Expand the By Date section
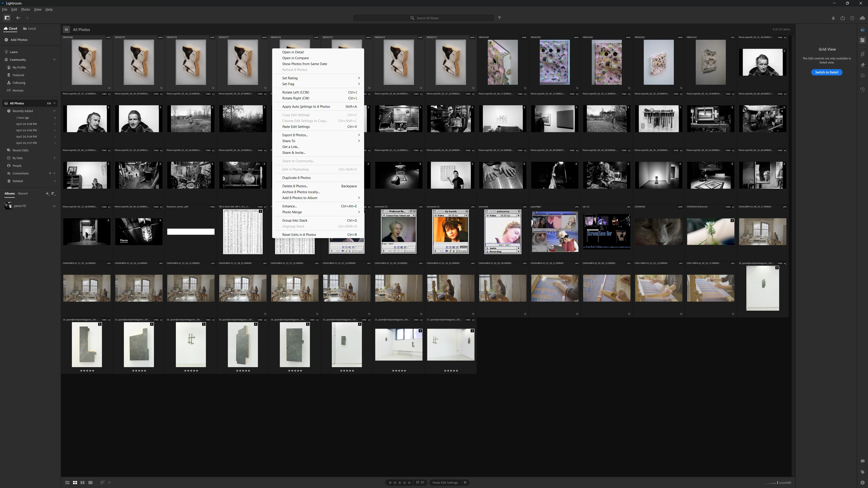This screenshot has height=488, width=868. 54,158
